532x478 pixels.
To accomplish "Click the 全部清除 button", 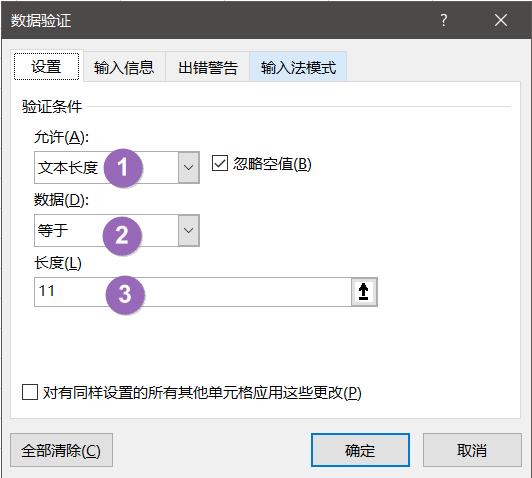I will point(61,450).
